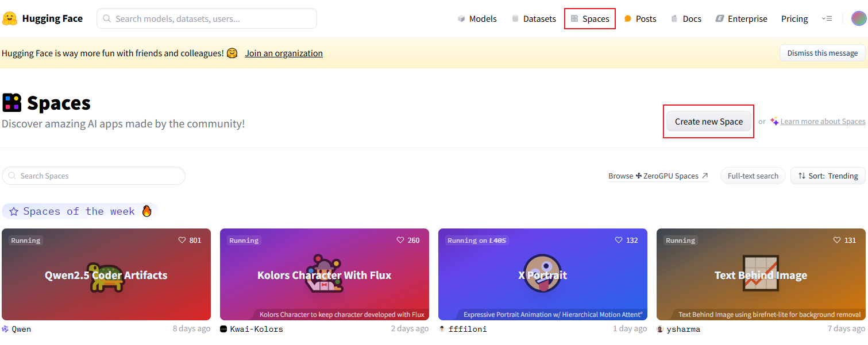Click Hugging Face brand name text
The image size is (868, 345).
pyautogui.click(x=52, y=18)
